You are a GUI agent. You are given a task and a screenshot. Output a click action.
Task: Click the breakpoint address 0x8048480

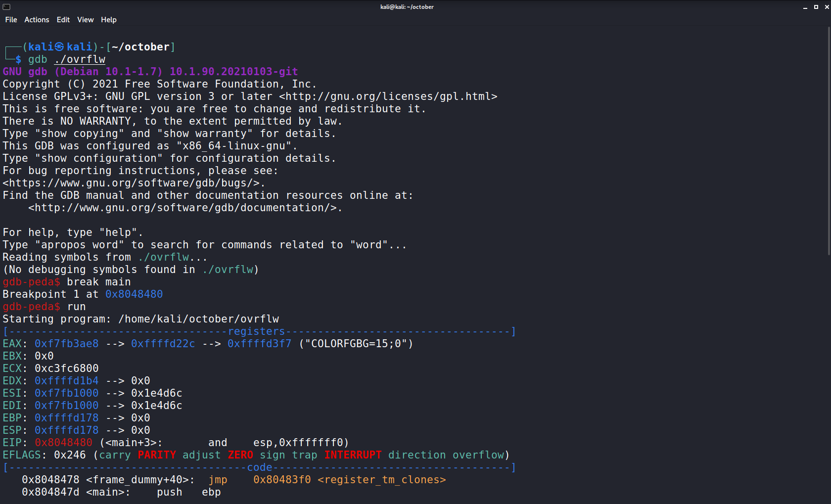point(134,294)
